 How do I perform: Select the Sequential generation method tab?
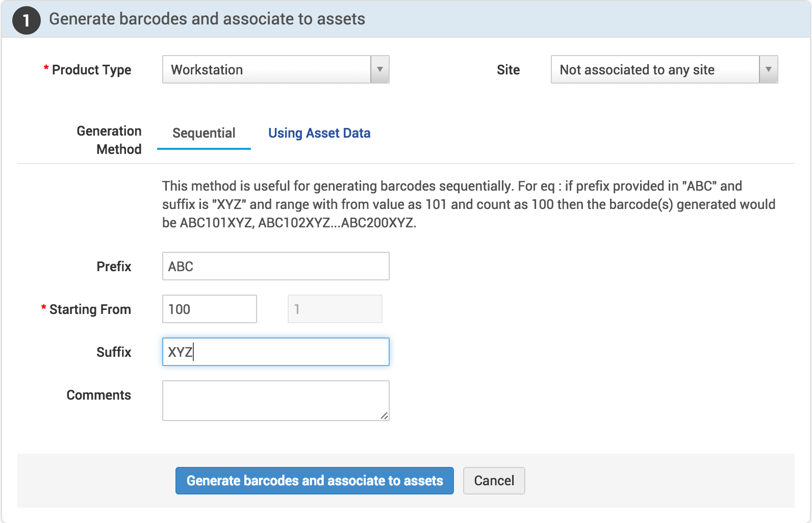click(204, 133)
